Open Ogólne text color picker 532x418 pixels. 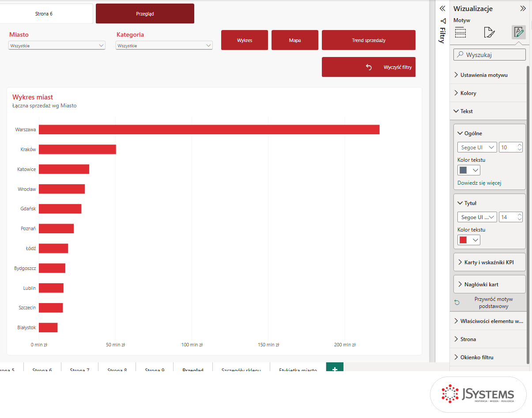(469, 170)
